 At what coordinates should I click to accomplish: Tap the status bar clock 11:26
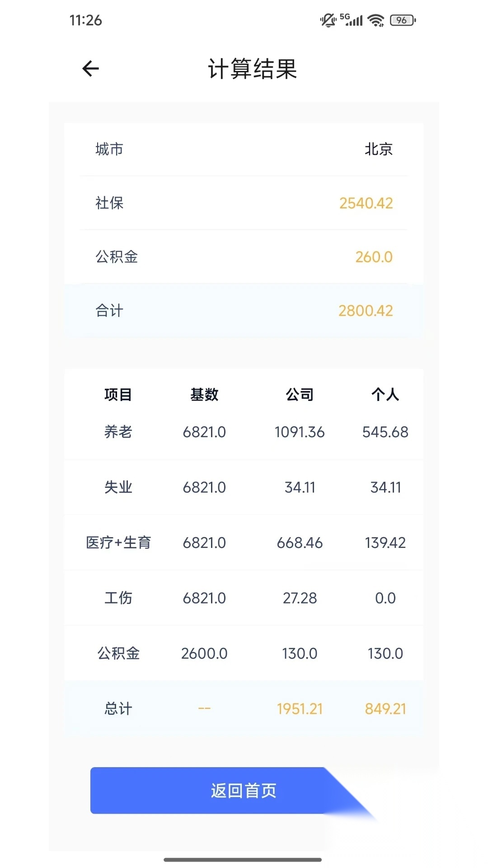pyautogui.click(x=86, y=20)
